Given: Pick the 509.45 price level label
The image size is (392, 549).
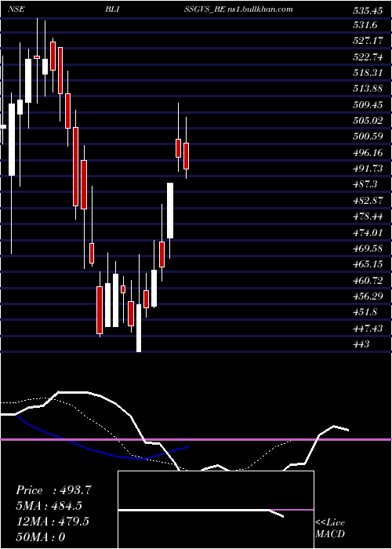Looking at the screenshot, I should pos(368,104).
